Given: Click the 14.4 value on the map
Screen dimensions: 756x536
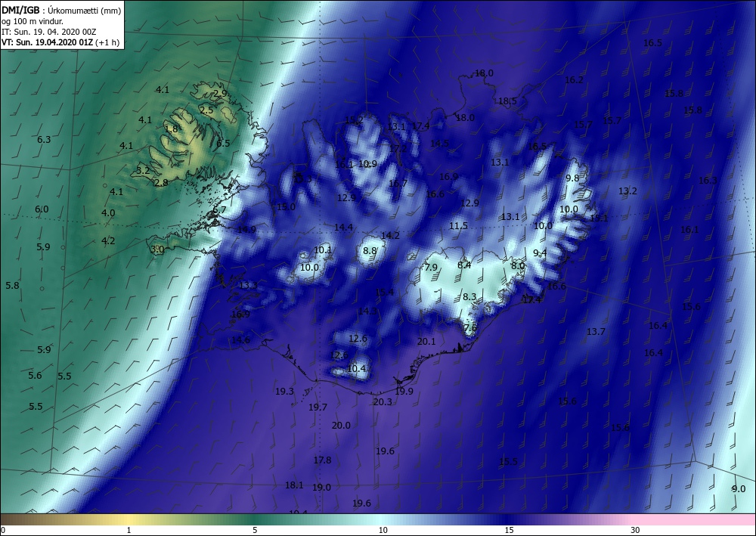Looking at the screenshot, I should click(x=343, y=227).
